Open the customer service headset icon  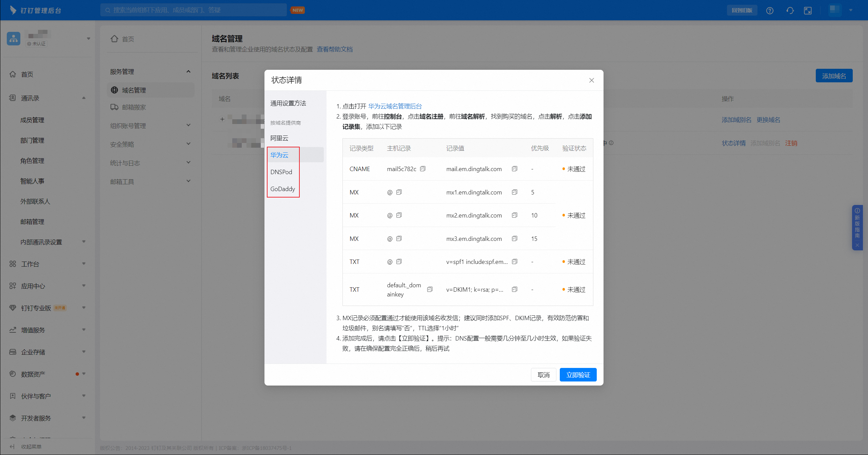790,10
